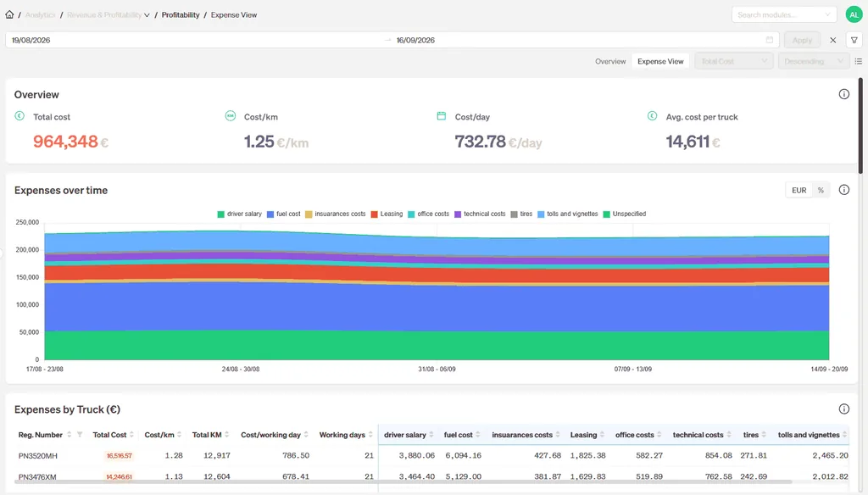Show info for Expenses by Truck

pyautogui.click(x=843, y=409)
